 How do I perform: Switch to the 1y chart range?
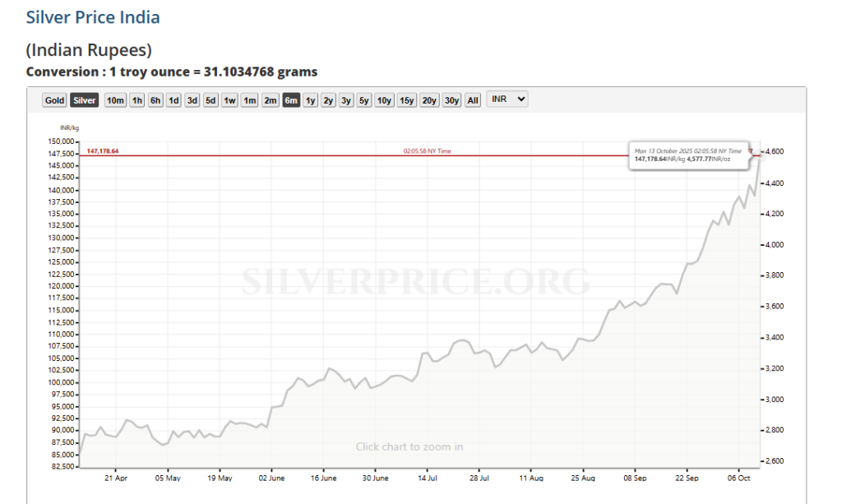(310, 100)
